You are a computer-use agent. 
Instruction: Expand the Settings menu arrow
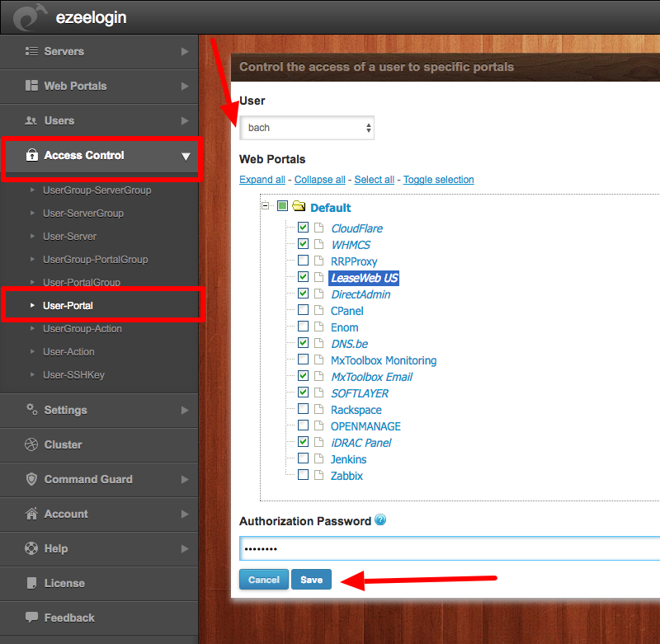click(x=185, y=410)
